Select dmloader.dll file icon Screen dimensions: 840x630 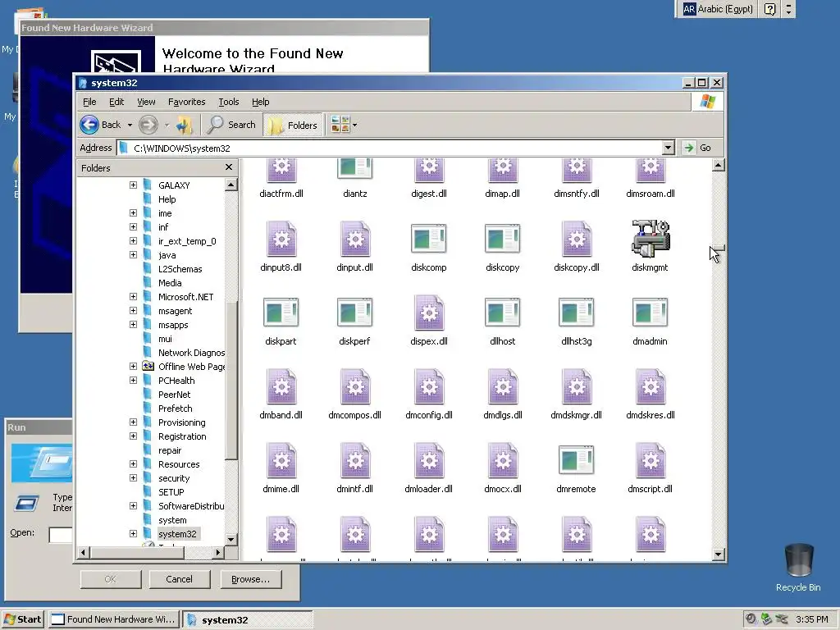click(428, 460)
